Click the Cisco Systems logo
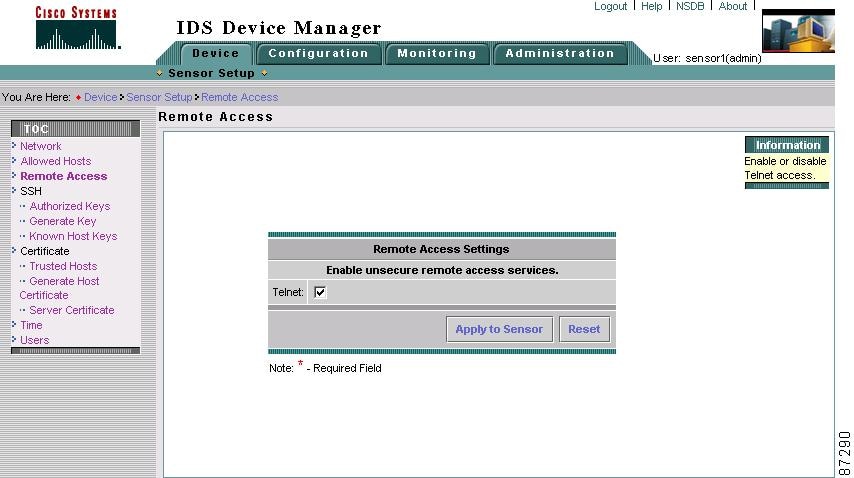The width and height of the screenshot is (854, 478). click(x=76, y=27)
